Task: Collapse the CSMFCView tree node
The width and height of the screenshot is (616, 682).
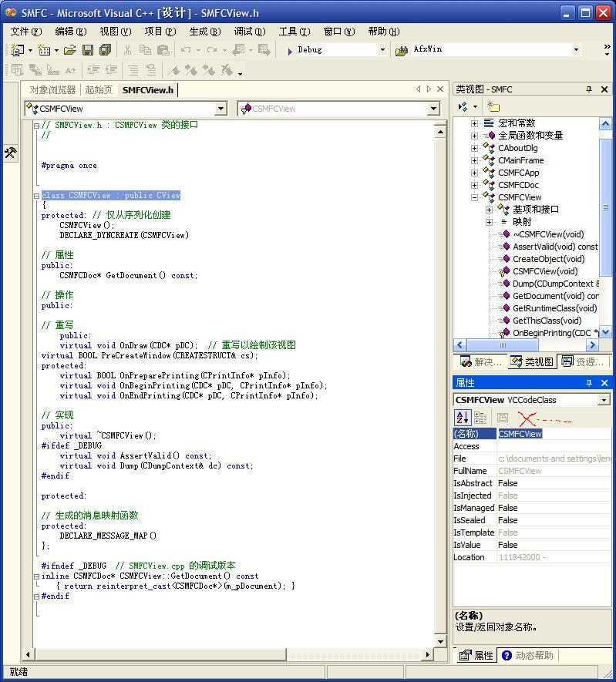Action: [x=474, y=197]
